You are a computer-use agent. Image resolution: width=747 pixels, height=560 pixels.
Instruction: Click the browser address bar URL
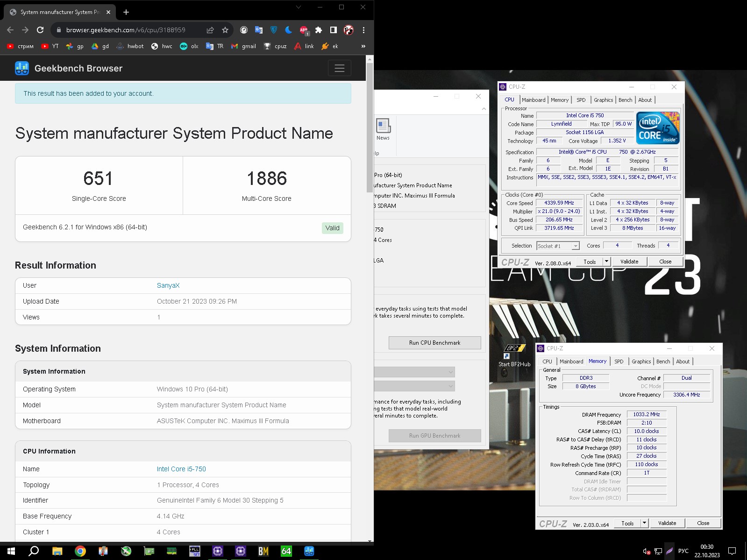126,30
